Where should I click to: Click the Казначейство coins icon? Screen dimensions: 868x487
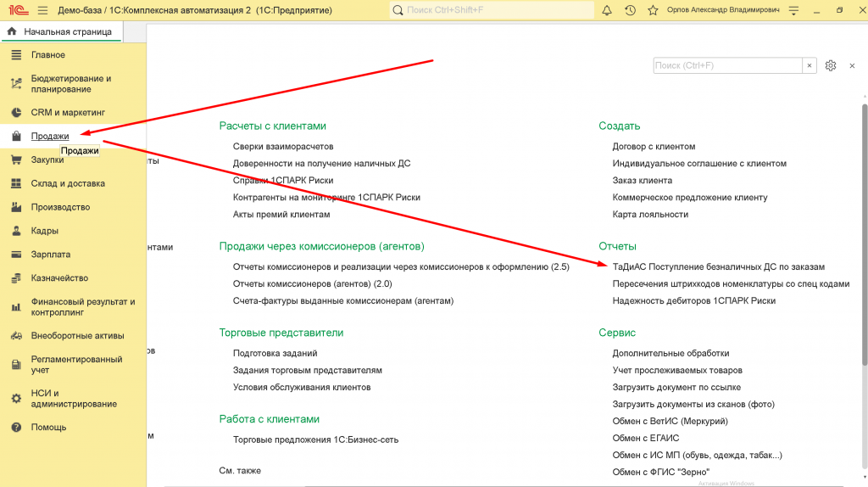(x=16, y=278)
